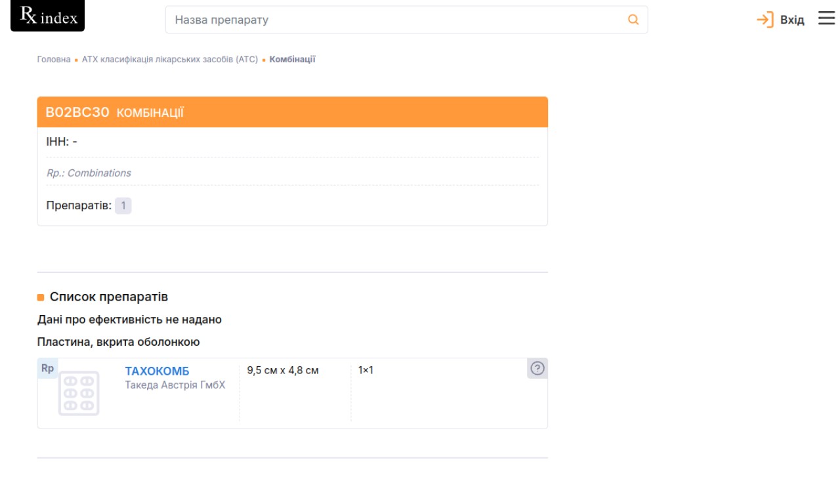Click the blister pack placeholder image
This screenshot has height=504, width=840.
[x=79, y=393]
